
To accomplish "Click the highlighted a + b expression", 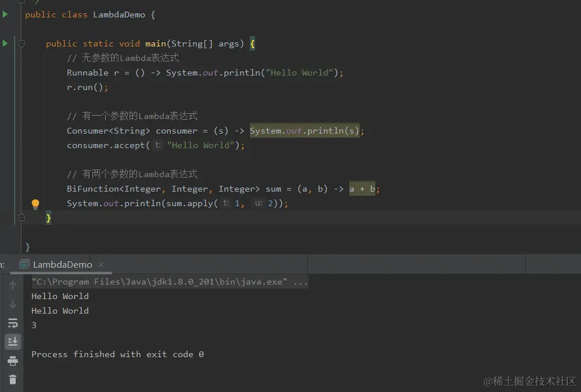I will coord(361,188).
